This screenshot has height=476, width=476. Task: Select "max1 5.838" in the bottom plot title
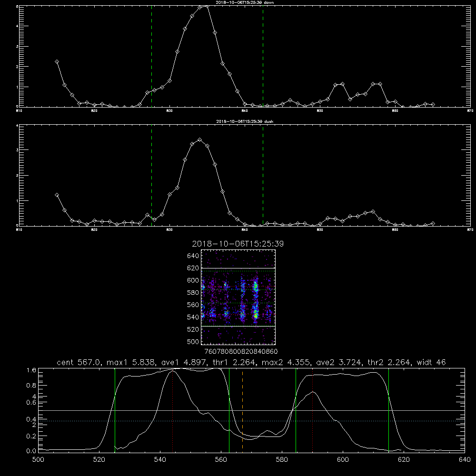[132, 362]
